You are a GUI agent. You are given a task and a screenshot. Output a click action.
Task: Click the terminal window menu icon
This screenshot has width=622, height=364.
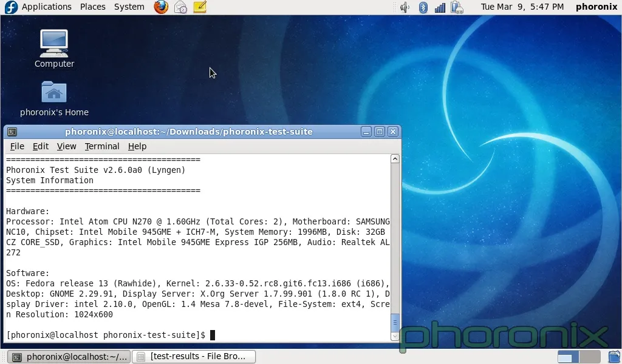pyautogui.click(x=12, y=132)
